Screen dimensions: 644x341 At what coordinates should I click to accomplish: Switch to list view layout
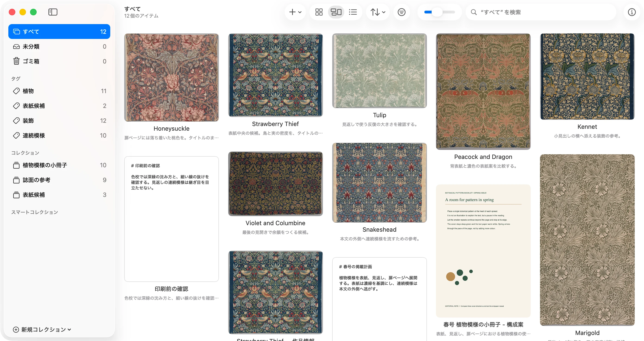[x=353, y=12]
